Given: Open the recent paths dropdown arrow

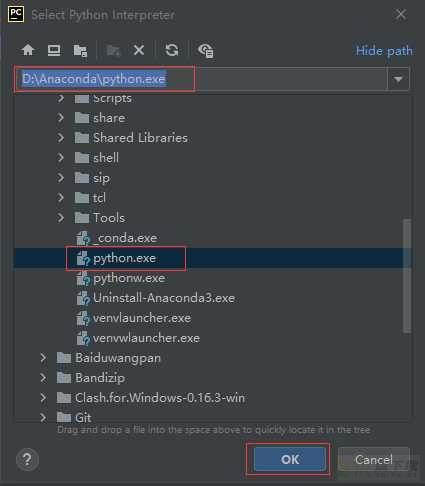Looking at the screenshot, I should (398, 79).
